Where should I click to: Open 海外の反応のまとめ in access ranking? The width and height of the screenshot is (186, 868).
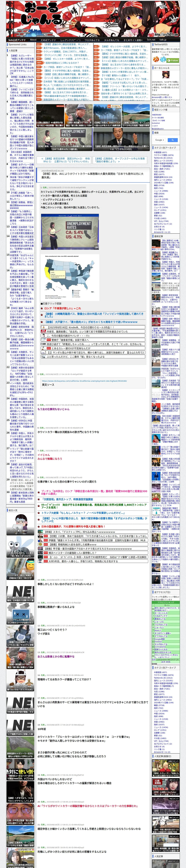coord(162,652)
